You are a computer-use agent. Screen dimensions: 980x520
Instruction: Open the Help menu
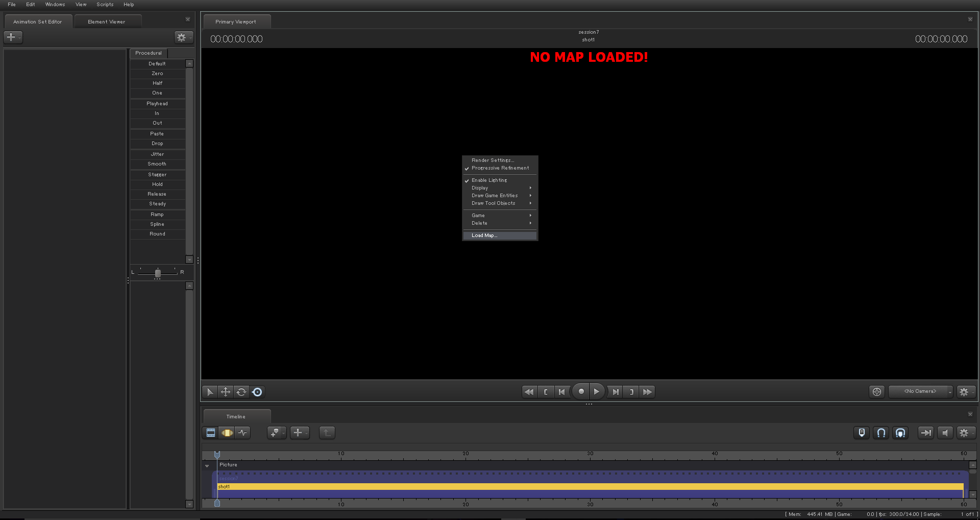129,5
